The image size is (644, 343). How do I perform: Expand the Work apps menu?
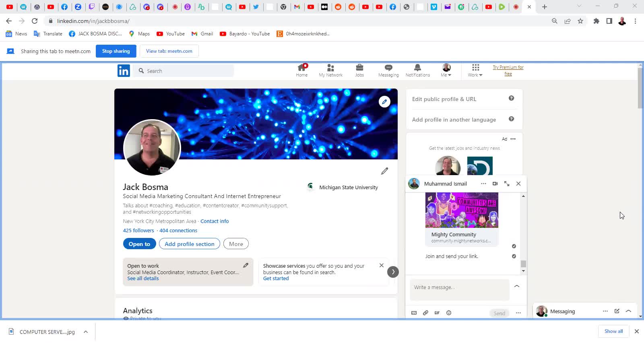click(x=475, y=70)
